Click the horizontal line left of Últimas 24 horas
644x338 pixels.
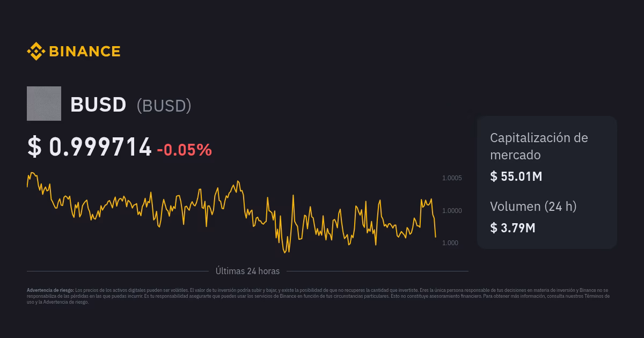coord(117,271)
